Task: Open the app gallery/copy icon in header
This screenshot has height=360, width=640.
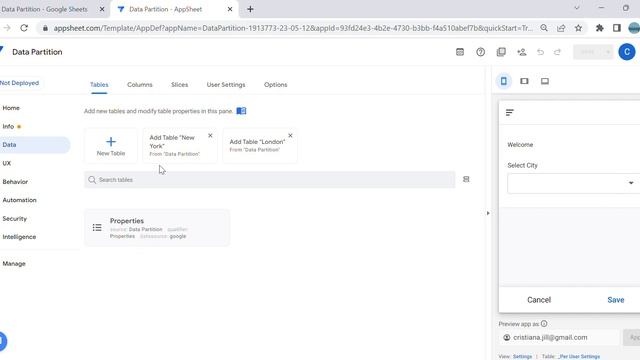Action: pos(501,52)
